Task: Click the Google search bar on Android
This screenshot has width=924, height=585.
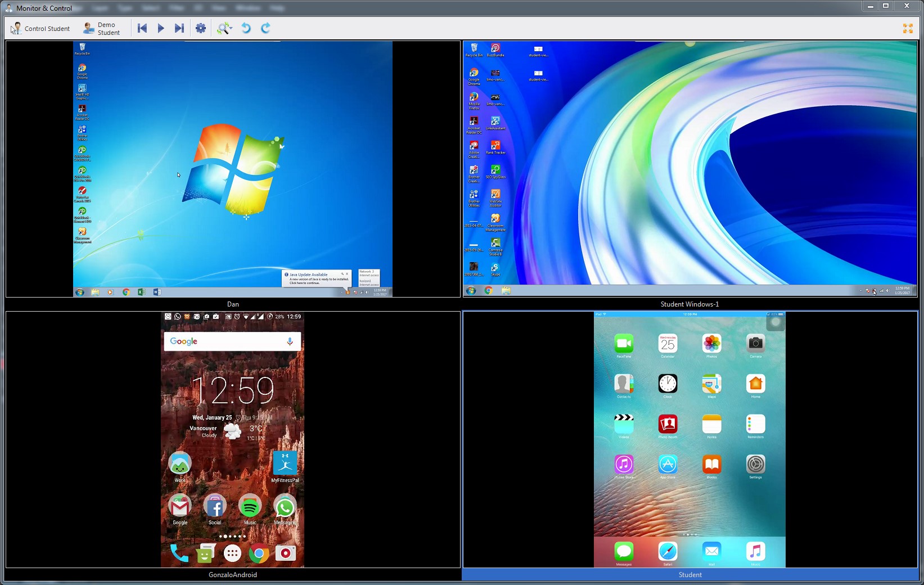Action: 232,341
